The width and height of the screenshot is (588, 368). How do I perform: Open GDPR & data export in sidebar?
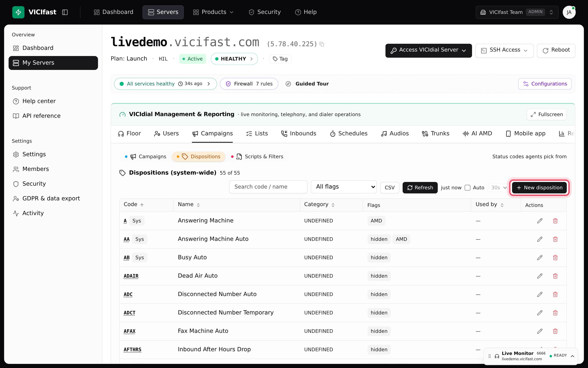tap(53, 198)
